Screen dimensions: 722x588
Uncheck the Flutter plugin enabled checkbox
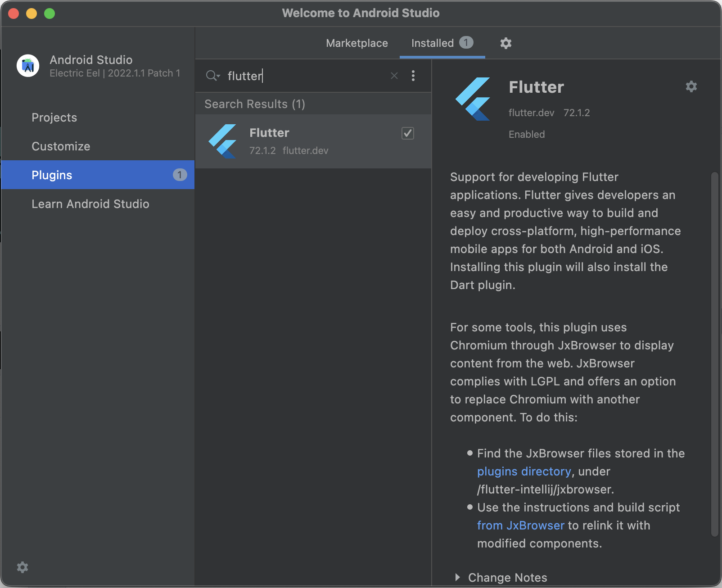[408, 133]
